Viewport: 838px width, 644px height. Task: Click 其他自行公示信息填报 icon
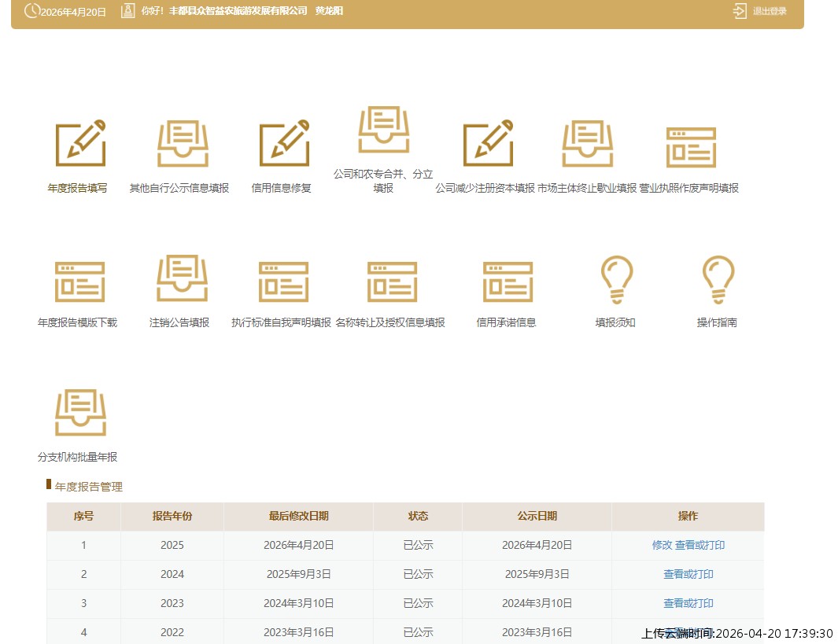click(182, 144)
